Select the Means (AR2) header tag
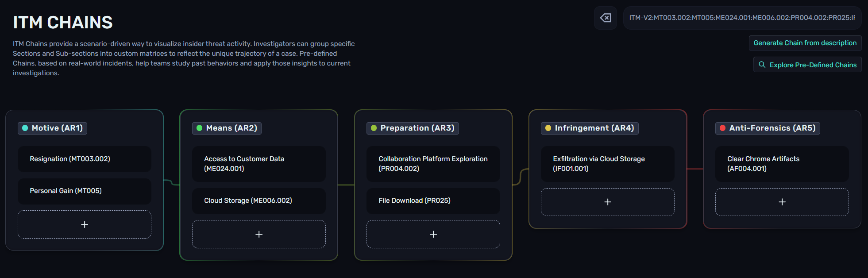The image size is (868, 278). (227, 128)
